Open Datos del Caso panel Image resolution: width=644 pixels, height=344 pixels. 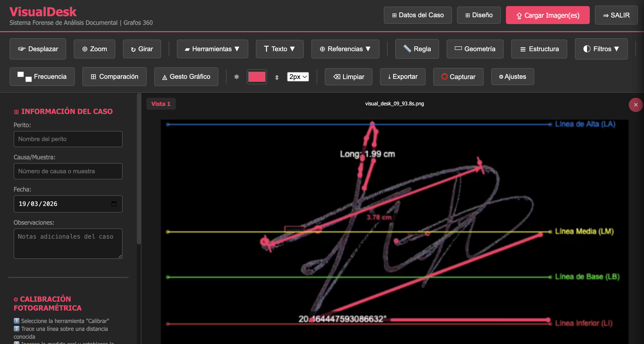pyautogui.click(x=418, y=15)
